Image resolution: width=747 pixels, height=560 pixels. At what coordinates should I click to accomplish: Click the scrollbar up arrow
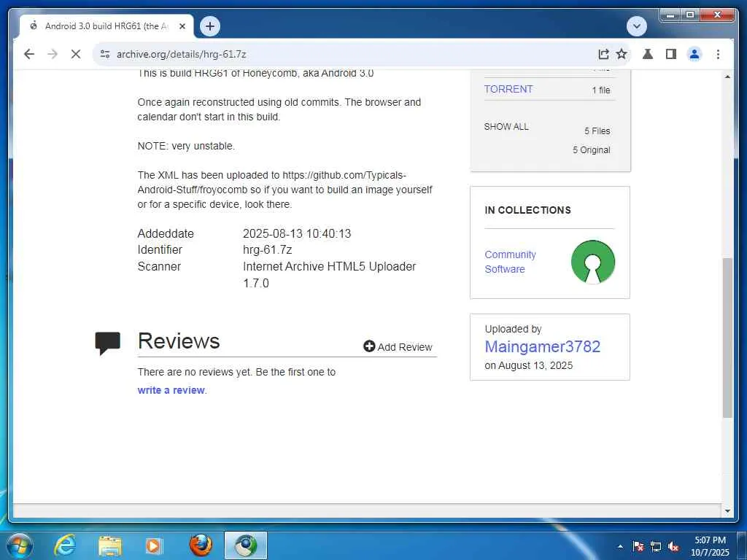point(727,77)
